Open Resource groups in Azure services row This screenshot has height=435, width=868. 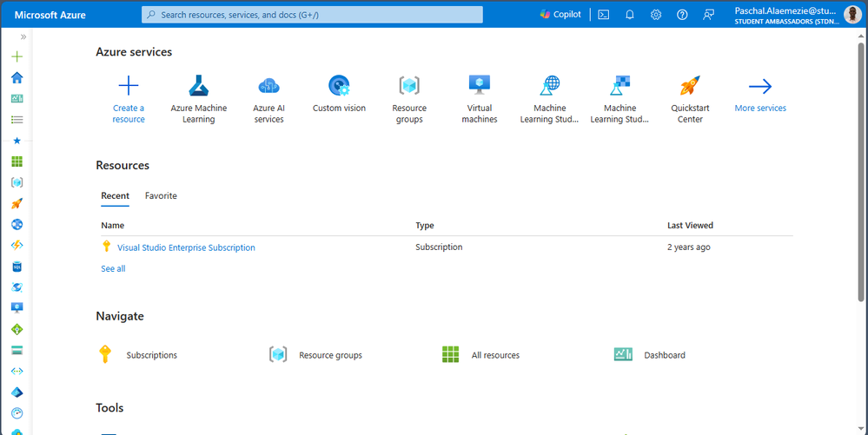[x=409, y=99]
